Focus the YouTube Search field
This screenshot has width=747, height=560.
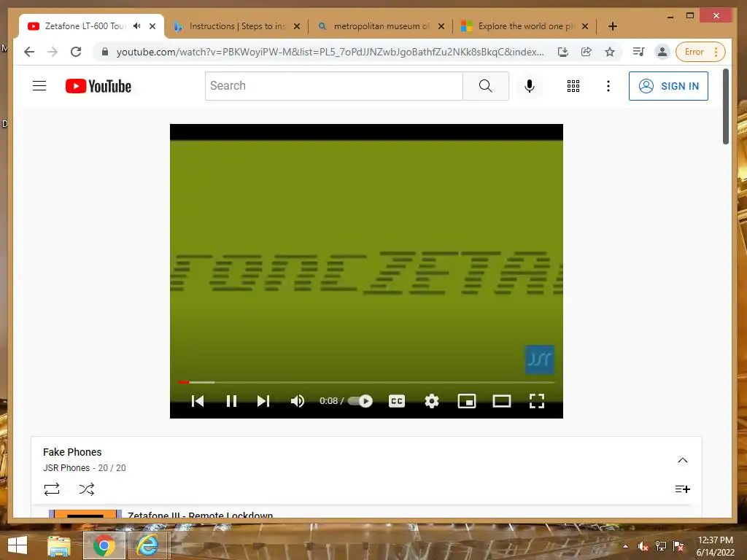334,86
